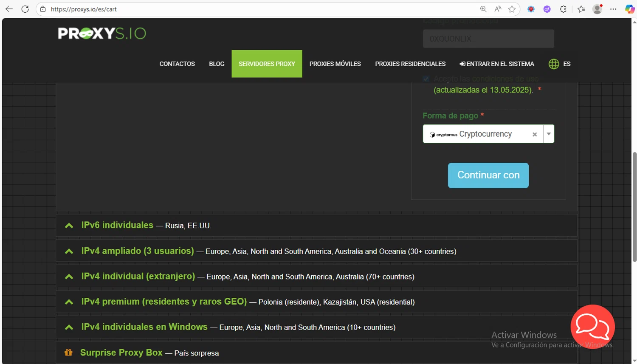Open Favorites list icon

tap(581, 9)
